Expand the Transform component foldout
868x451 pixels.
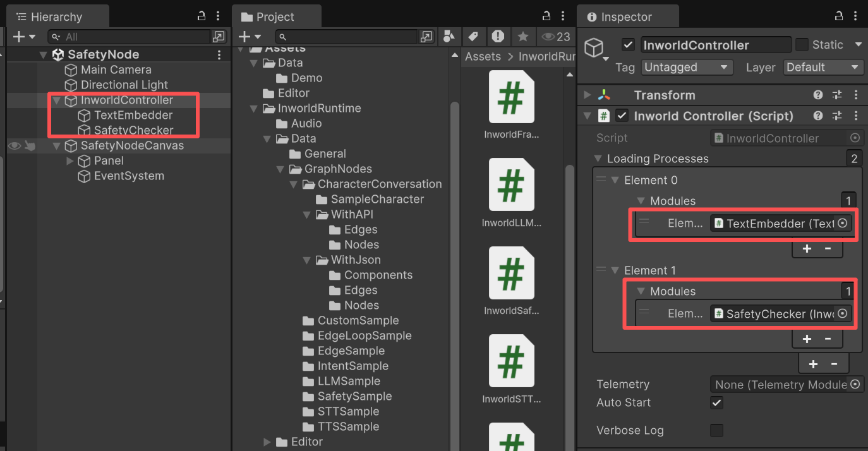tap(588, 95)
